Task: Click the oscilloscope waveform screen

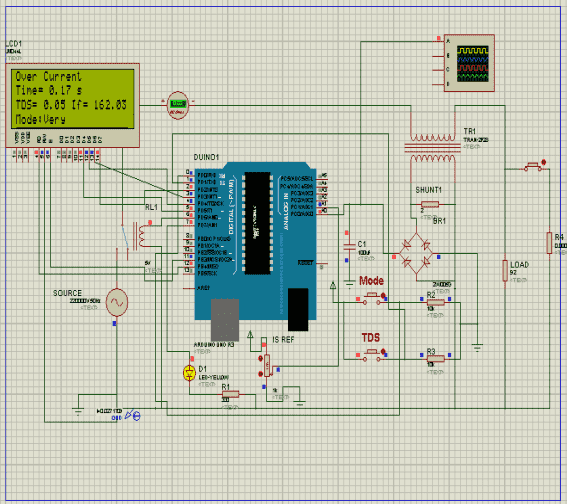Action: pos(473,64)
